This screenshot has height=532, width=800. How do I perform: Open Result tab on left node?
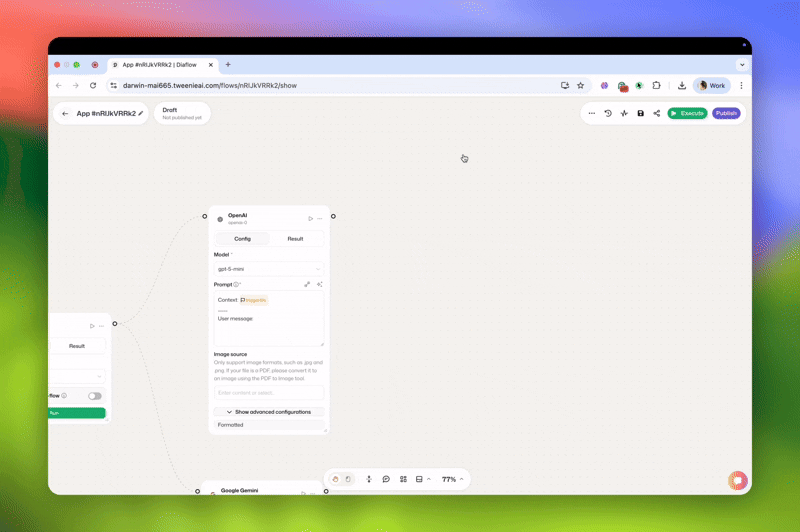(77, 346)
